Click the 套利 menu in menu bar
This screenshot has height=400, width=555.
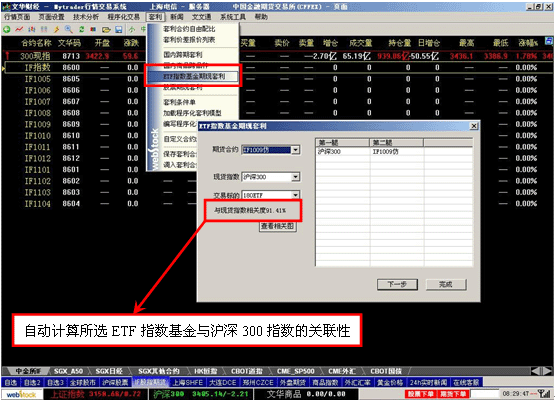[x=155, y=17]
